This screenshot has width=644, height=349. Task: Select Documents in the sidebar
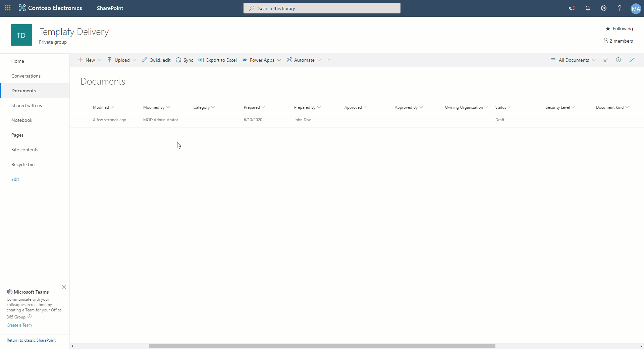tap(23, 91)
